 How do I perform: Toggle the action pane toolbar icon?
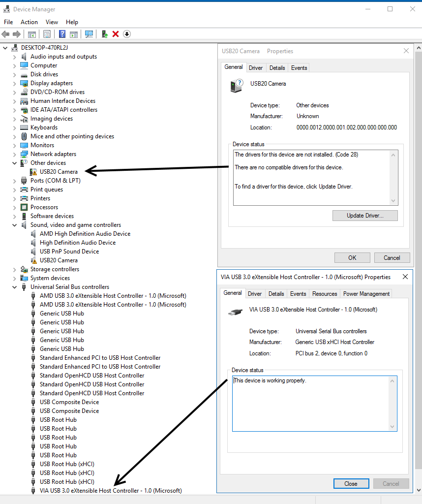(x=74, y=34)
